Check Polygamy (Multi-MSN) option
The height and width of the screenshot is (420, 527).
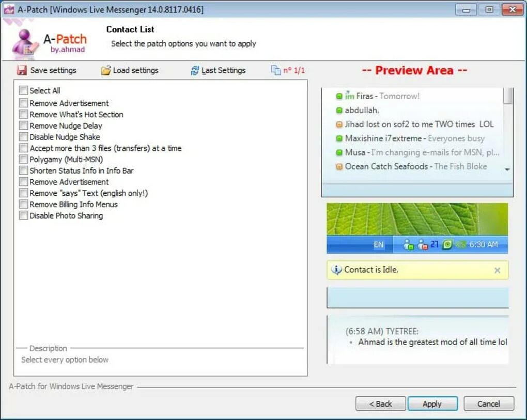[x=23, y=159]
